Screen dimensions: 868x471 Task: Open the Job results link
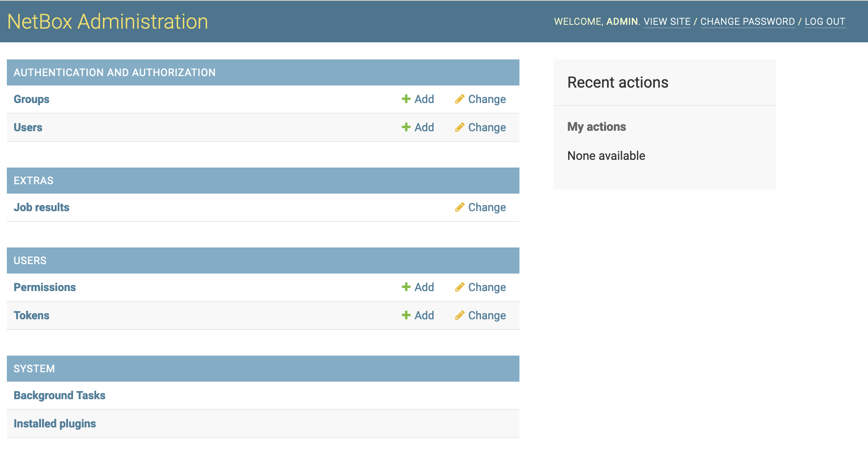point(41,207)
